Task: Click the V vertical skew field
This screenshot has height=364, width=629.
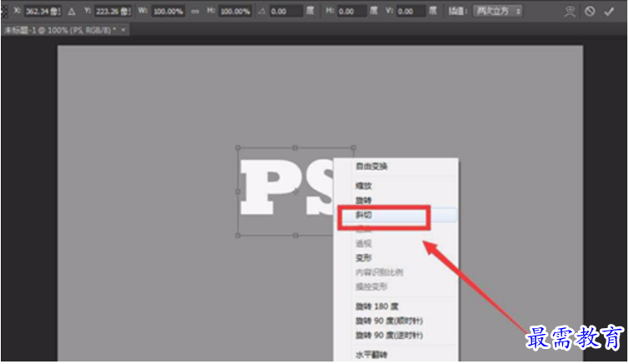Action: pos(411,11)
